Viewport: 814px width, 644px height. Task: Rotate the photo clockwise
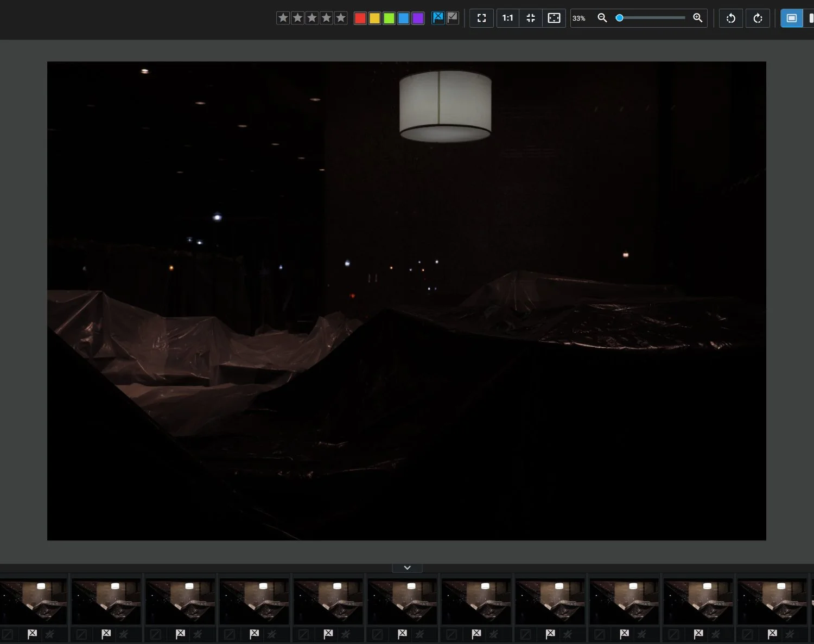758,18
